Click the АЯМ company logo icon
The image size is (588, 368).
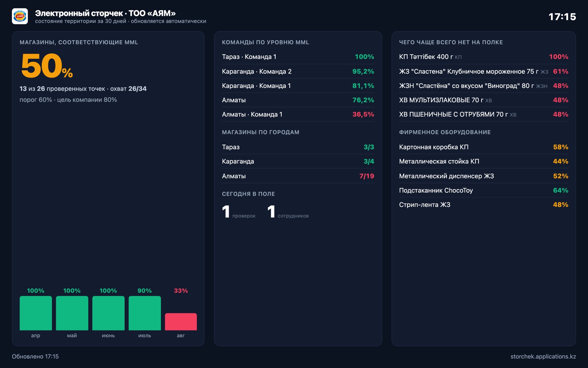(20, 16)
